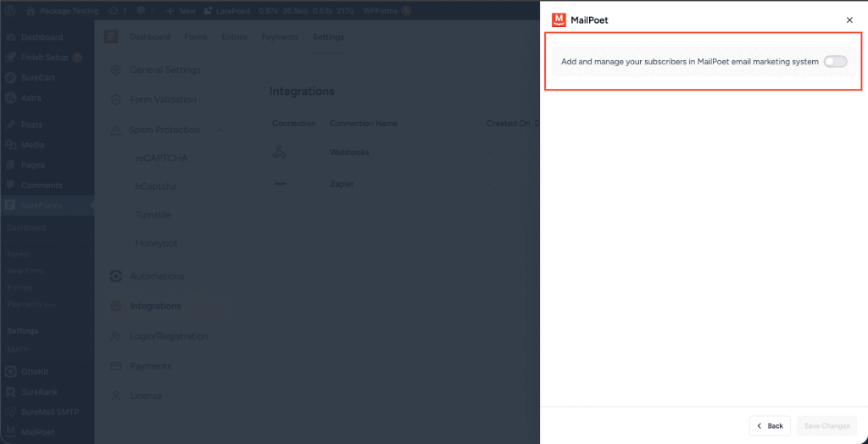Switch to Entries tab in SureForms nav

click(x=234, y=37)
